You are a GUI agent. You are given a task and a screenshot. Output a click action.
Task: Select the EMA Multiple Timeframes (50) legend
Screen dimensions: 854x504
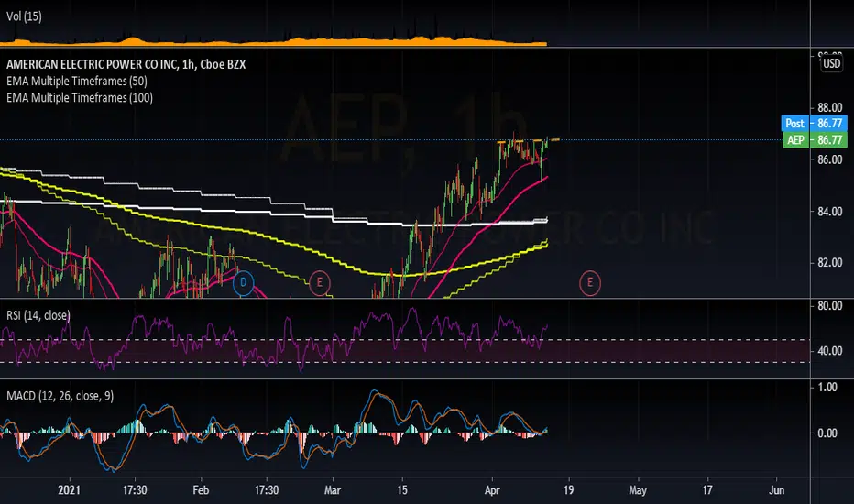click(x=77, y=82)
